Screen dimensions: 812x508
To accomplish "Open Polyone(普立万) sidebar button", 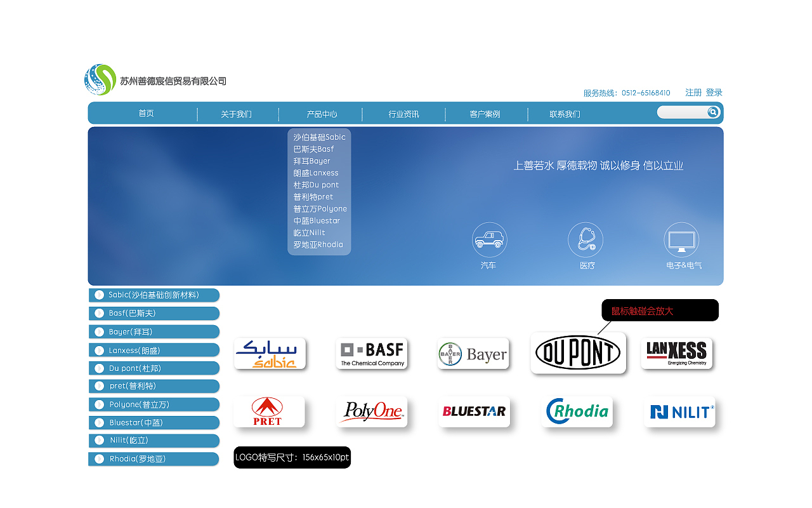I will click(154, 404).
